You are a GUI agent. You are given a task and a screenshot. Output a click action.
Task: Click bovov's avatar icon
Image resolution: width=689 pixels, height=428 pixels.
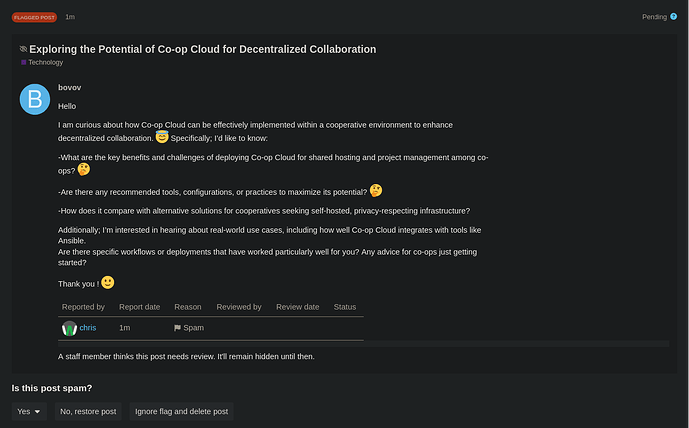[35, 99]
